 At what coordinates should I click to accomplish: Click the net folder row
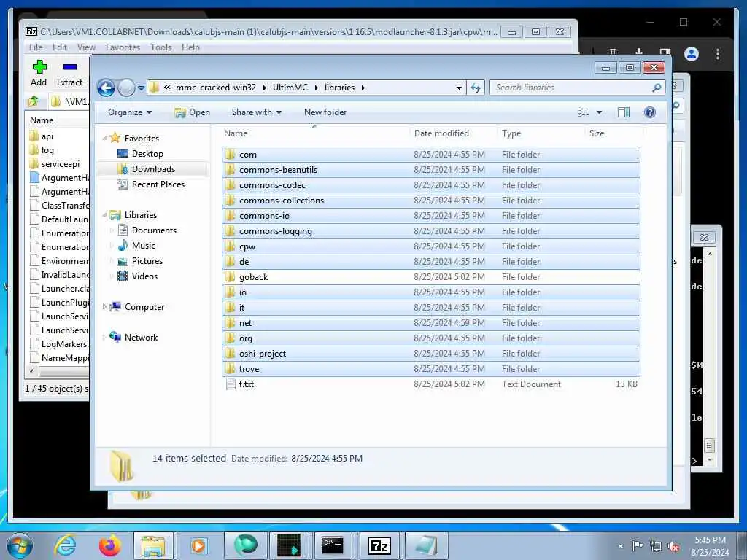point(430,323)
